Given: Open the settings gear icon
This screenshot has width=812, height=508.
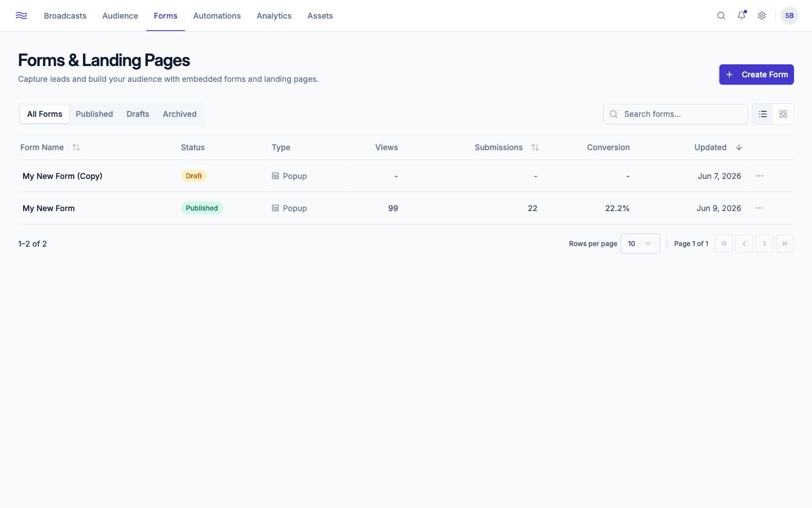Looking at the screenshot, I should click(762, 16).
